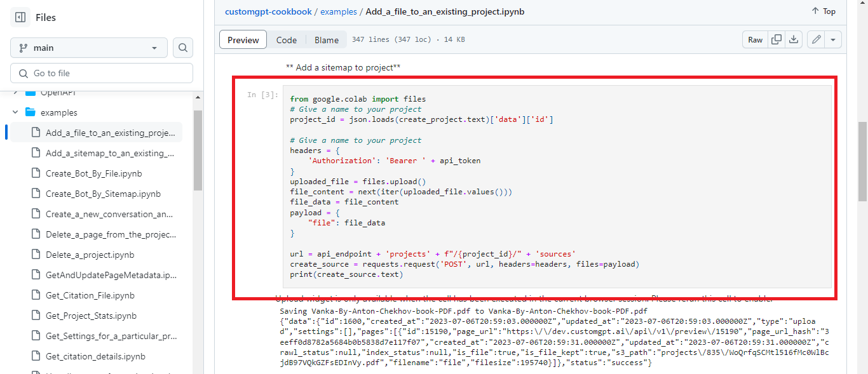Open the customgpt-cookbook repository link
868x374 pixels.
pyautogui.click(x=268, y=11)
